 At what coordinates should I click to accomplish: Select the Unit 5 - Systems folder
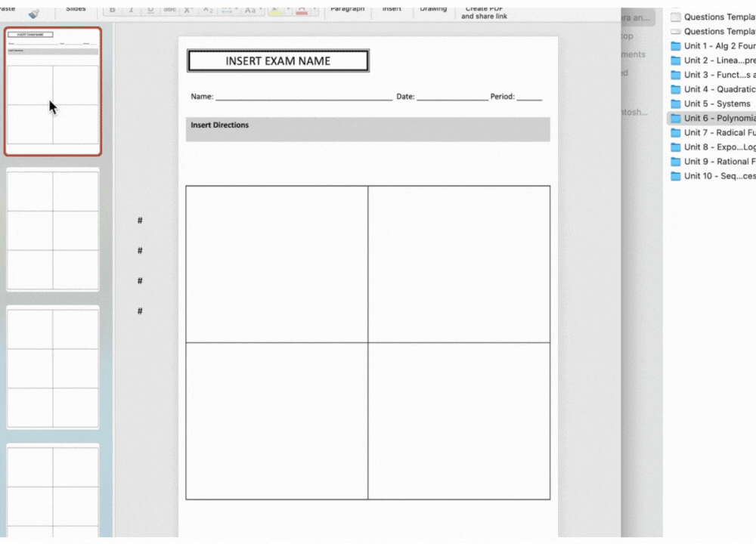click(717, 104)
